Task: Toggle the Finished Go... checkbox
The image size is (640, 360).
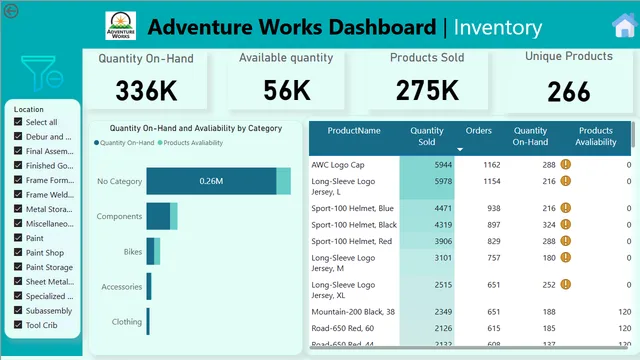Action: click(x=18, y=165)
